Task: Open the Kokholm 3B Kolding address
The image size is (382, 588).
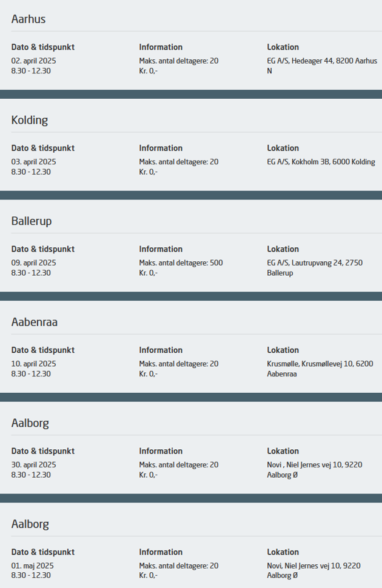Action: pos(321,162)
